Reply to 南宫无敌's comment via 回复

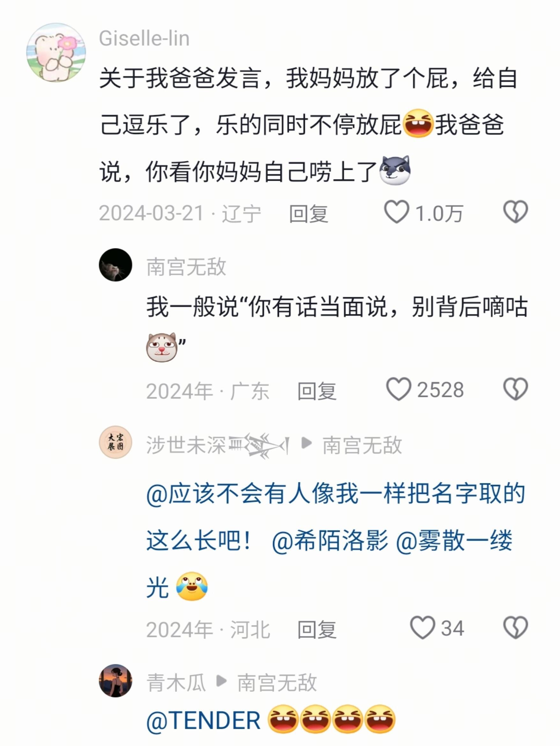pos(317,391)
